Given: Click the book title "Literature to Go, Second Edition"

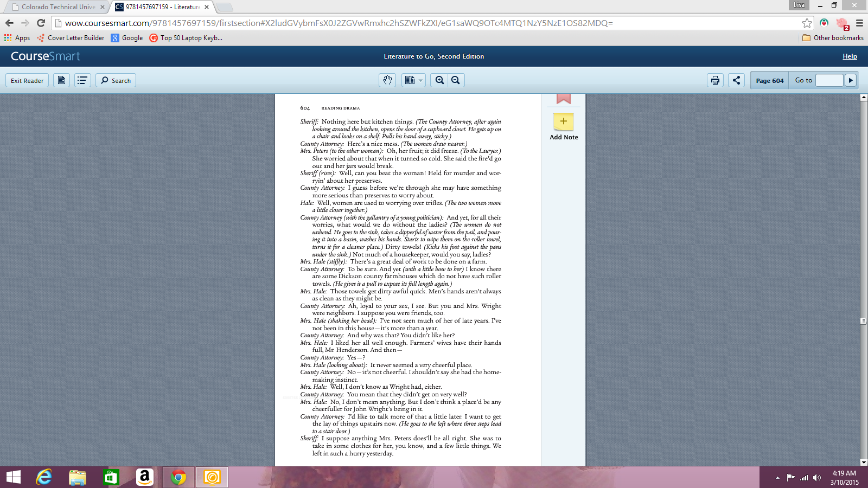Looking at the screenshot, I should [434, 56].
